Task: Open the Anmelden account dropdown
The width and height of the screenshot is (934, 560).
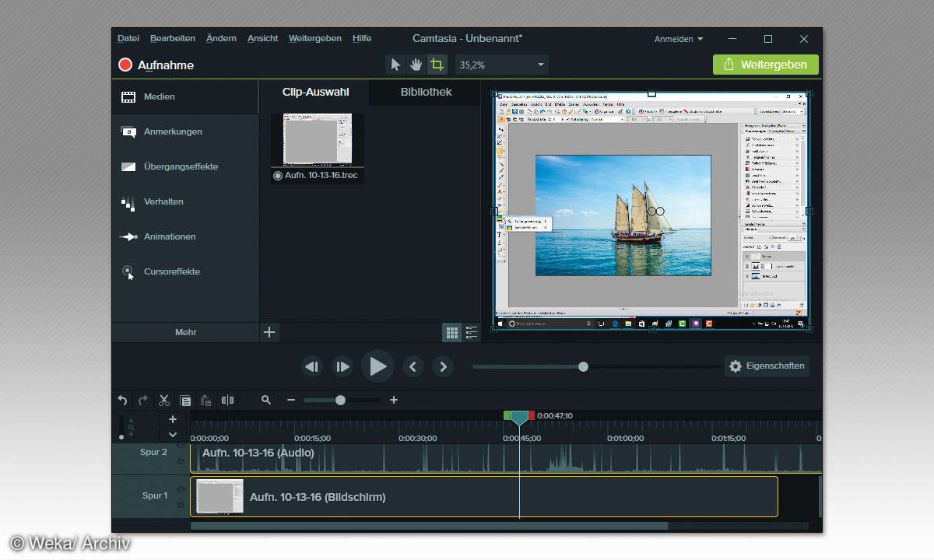Action: click(x=678, y=39)
